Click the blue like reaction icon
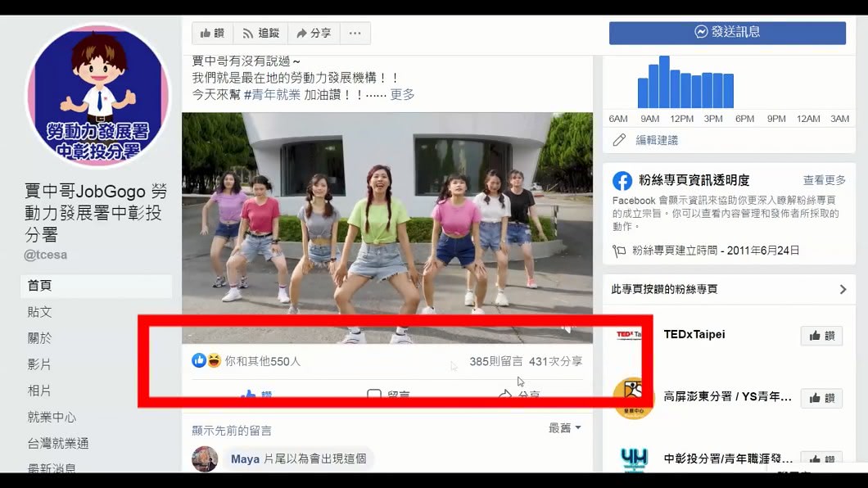Viewport: 868px width, 488px height. click(x=199, y=361)
